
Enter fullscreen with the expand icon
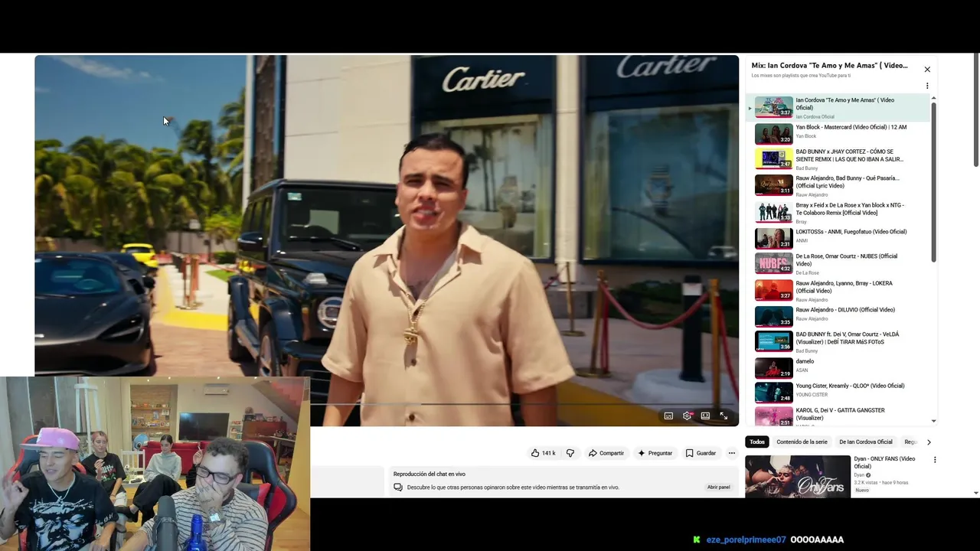724,416
